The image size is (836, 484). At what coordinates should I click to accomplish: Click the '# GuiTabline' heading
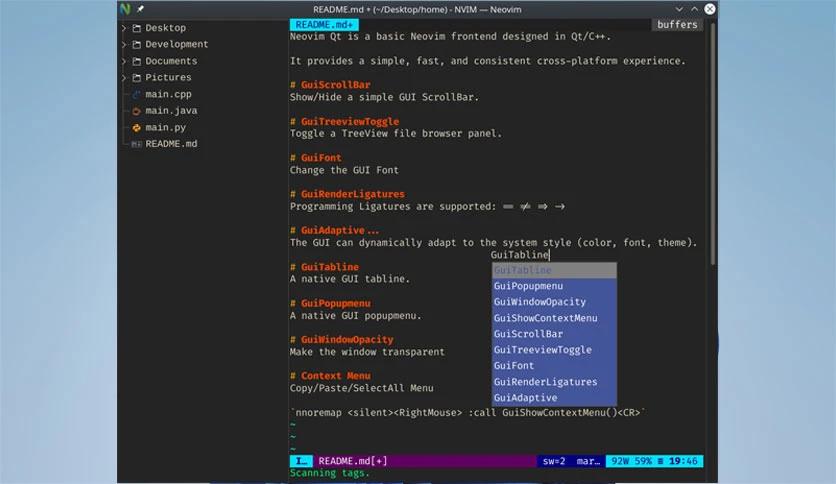pyautogui.click(x=325, y=267)
